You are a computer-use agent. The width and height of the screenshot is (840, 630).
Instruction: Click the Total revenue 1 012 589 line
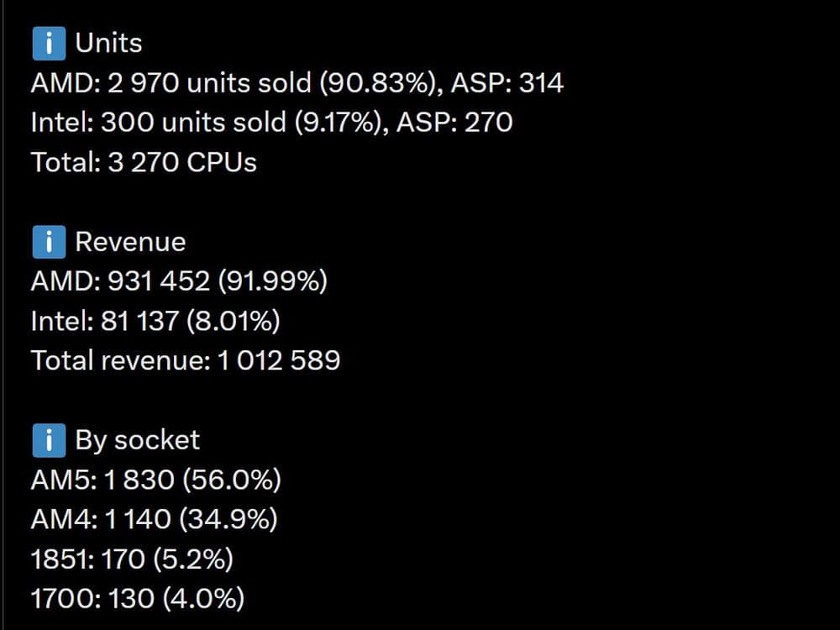[186, 360]
